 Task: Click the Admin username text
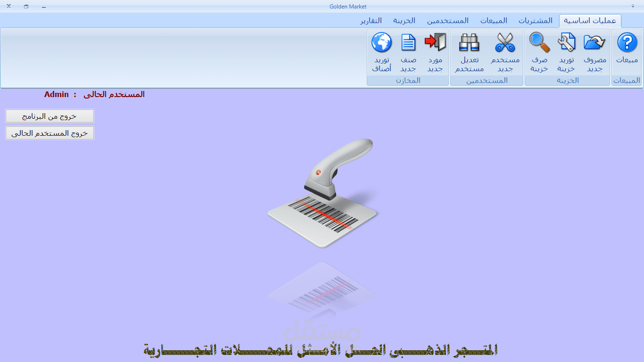[x=57, y=94]
